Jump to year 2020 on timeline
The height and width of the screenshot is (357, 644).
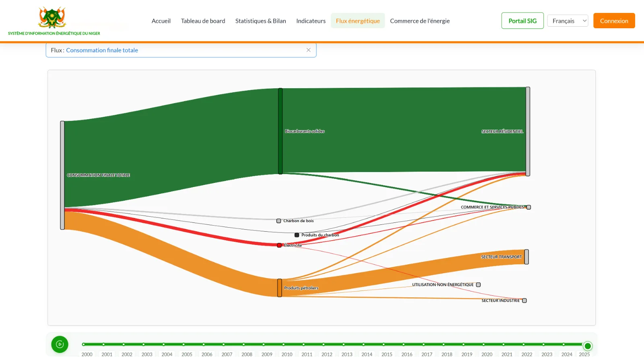click(x=483, y=345)
